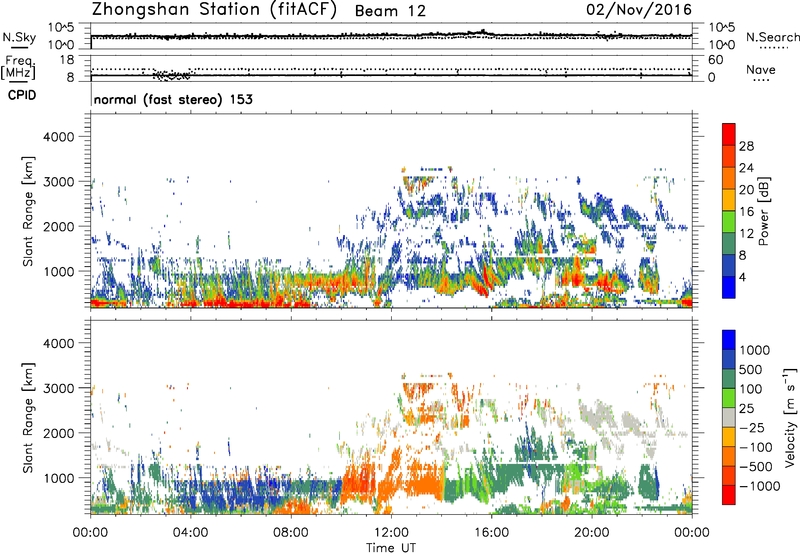800x554 pixels.
Task: Click the '4' label on the power colorbar
Action: coord(742,278)
